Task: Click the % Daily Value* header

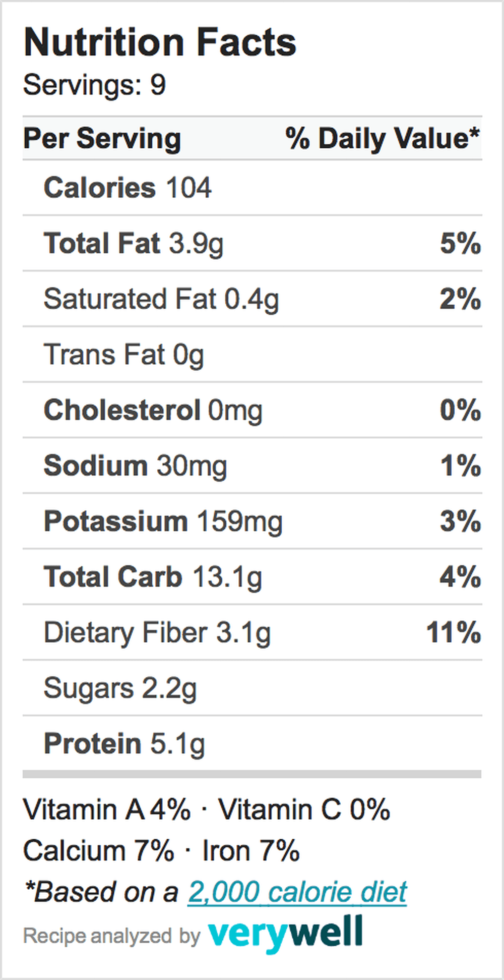Action: [x=383, y=138]
